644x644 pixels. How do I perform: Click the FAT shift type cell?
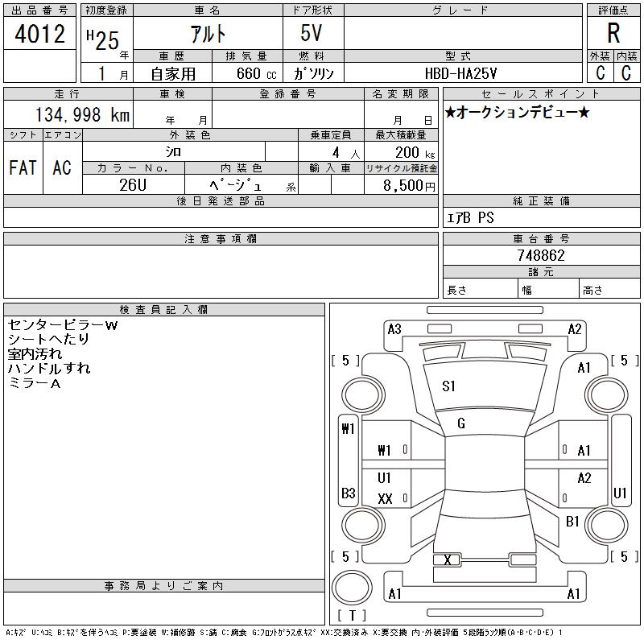(x=23, y=167)
